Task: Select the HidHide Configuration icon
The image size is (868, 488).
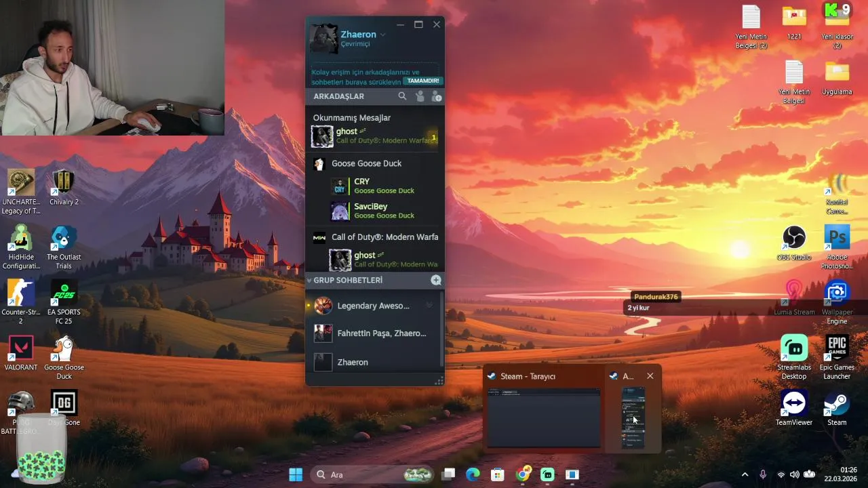Action: point(21,247)
